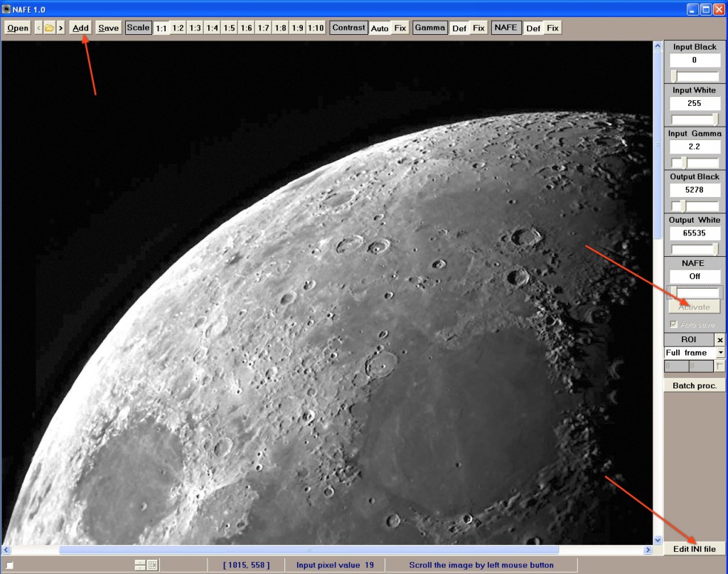728x574 pixels.
Task: Click the Input Gamma value field
Action: (x=695, y=147)
